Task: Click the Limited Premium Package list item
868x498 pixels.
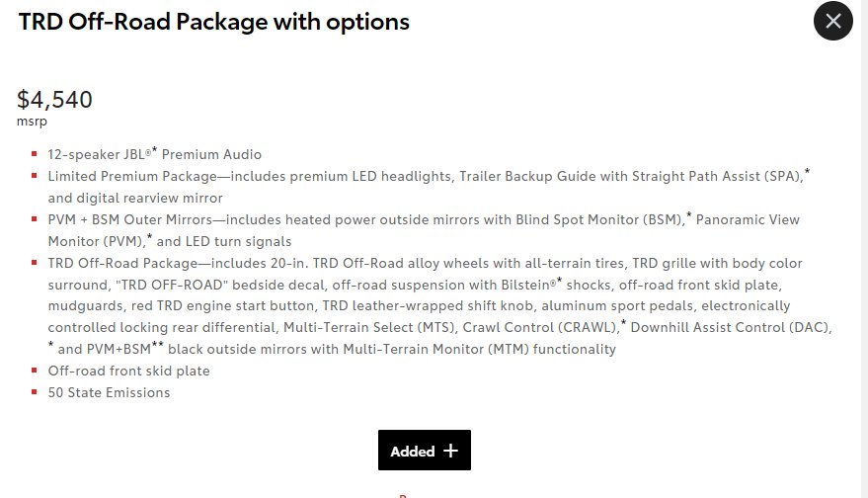Action: [429, 187]
